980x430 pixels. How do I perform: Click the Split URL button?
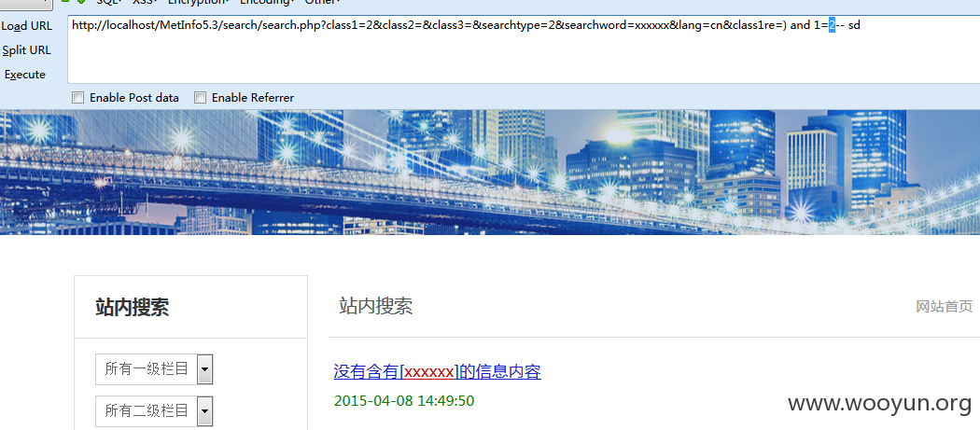click(27, 50)
